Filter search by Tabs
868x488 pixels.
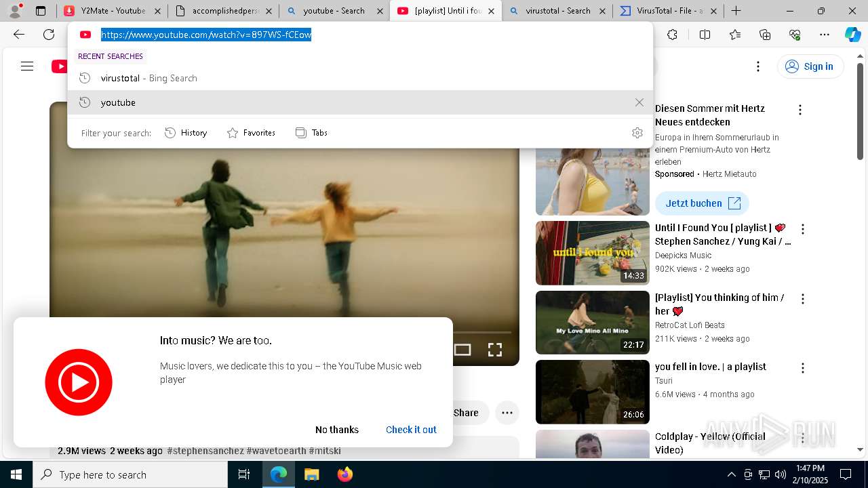tap(311, 133)
